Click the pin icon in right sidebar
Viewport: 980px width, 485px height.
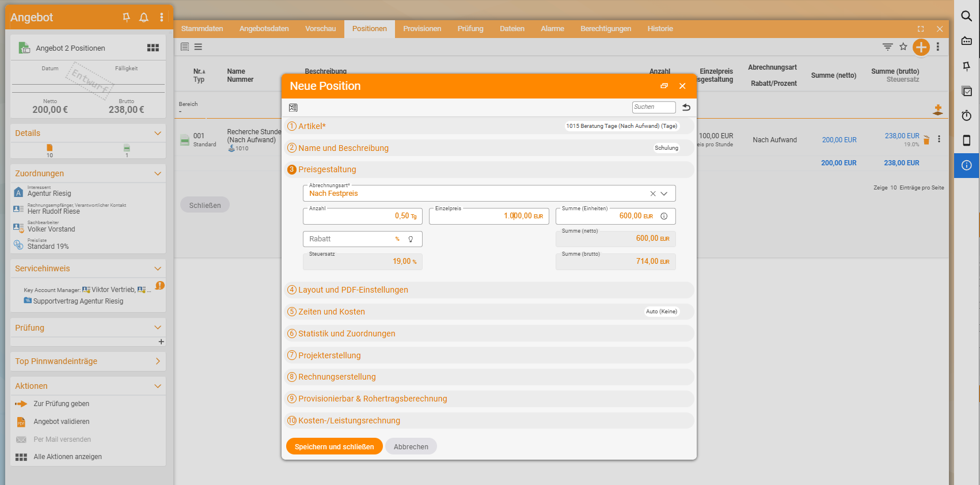[967, 66]
